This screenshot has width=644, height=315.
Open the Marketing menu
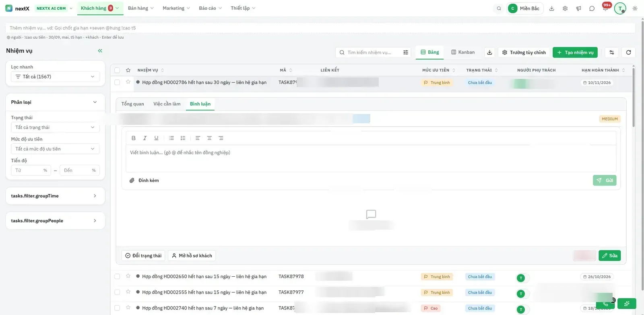(x=176, y=8)
